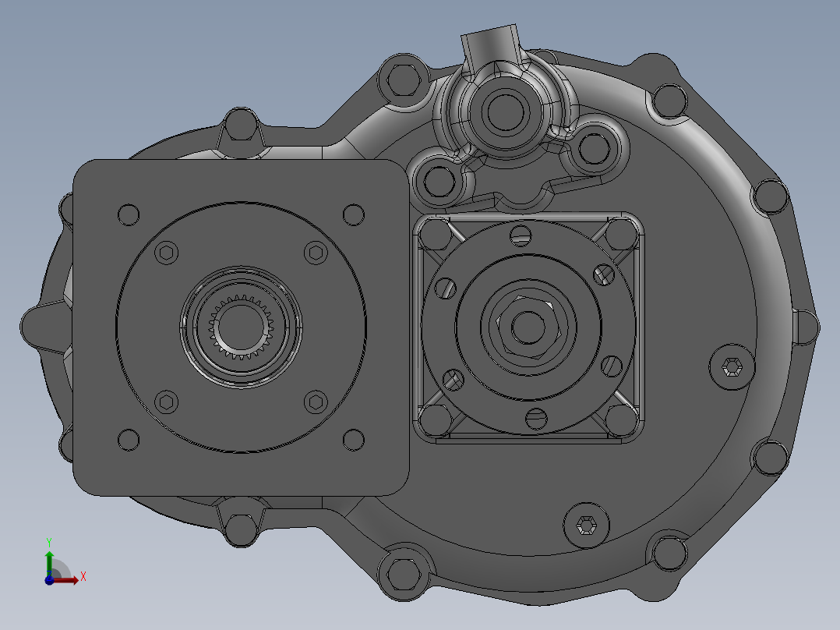Select the bottom slotted screw on the right flange
The width and height of the screenshot is (840, 630).
(536, 419)
